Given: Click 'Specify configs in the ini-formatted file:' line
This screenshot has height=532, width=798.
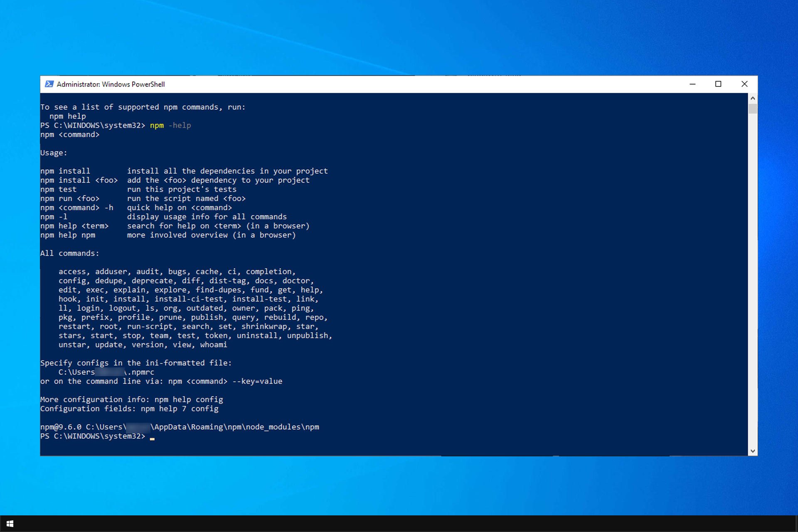Looking at the screenshot, I should click(136, 363).
